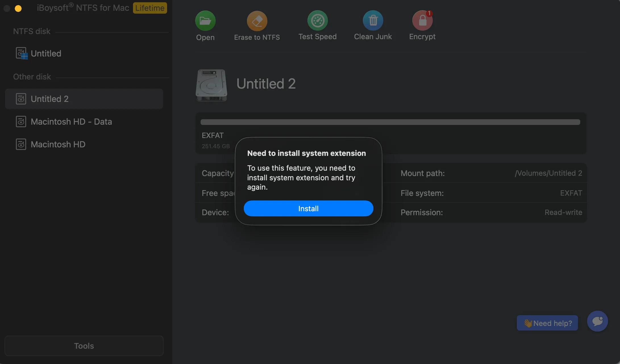620x364 pixels.
Task: Click the Lifetime license badge
Action: [x=150, y=8]
